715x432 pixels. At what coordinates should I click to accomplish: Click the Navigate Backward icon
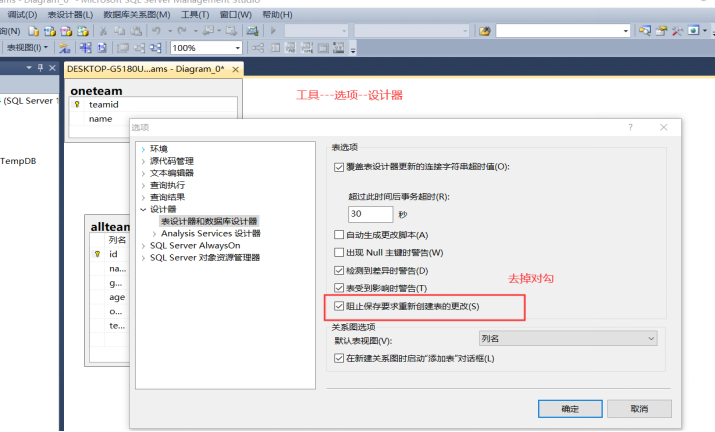(208, 31)
